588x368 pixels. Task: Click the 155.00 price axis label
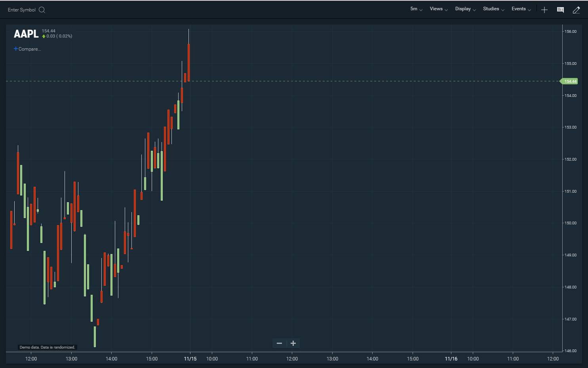(x=570, y=63)
